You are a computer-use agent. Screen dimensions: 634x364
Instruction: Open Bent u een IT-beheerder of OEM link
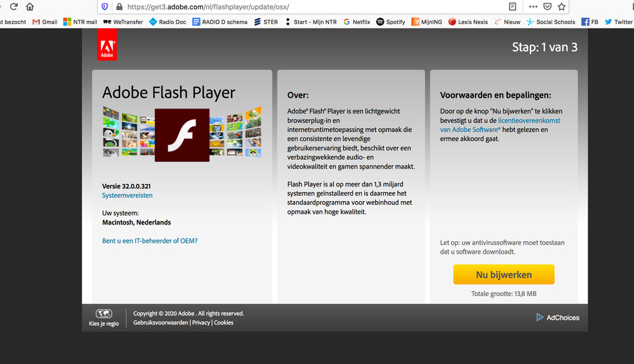[150, 241]
